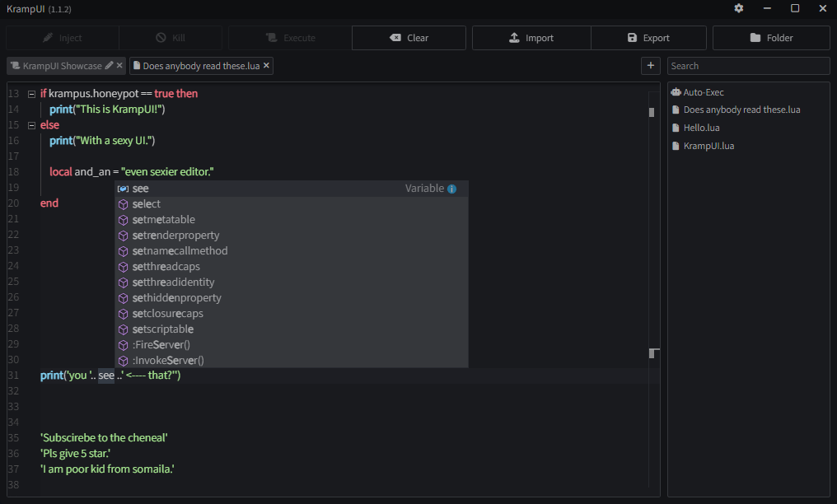Collapse the 'else' block fold on line 15
This screenshot has width=837, height=504.
(31, 125)
